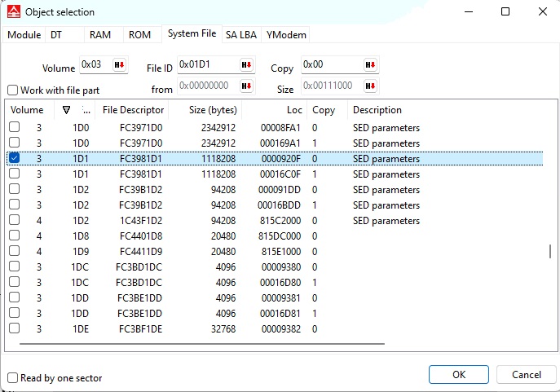
Task: Check the row with Loc 00016BDD
Action: pyautogui.click(x=15, y=205)
